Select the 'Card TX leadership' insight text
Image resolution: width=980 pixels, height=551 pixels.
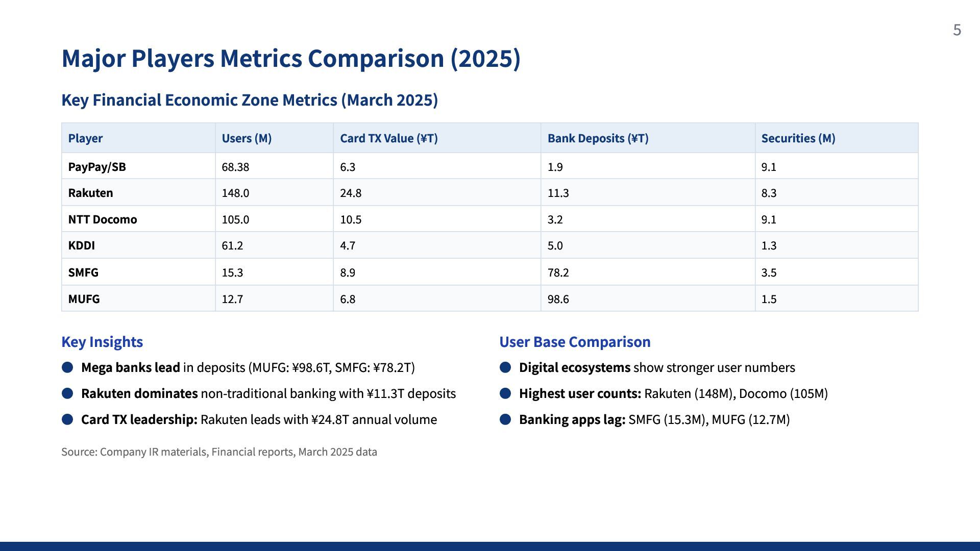(259, 419)
